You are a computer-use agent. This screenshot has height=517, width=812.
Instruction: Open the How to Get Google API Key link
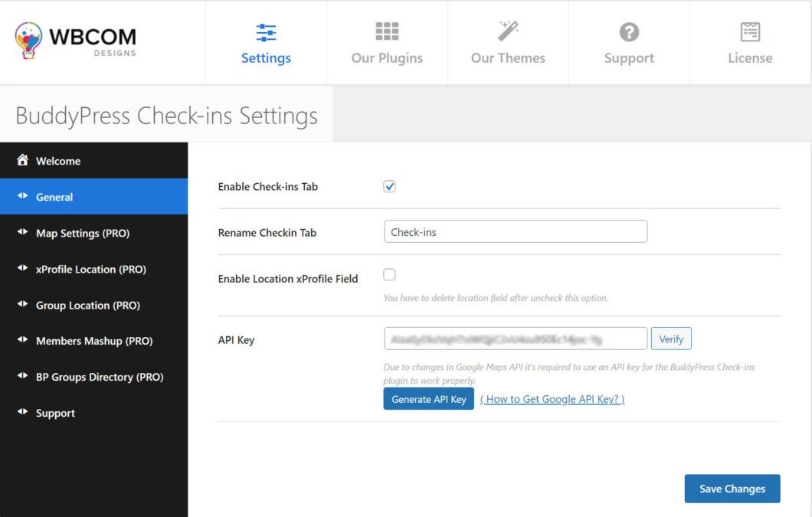click(x=552, y=399)
